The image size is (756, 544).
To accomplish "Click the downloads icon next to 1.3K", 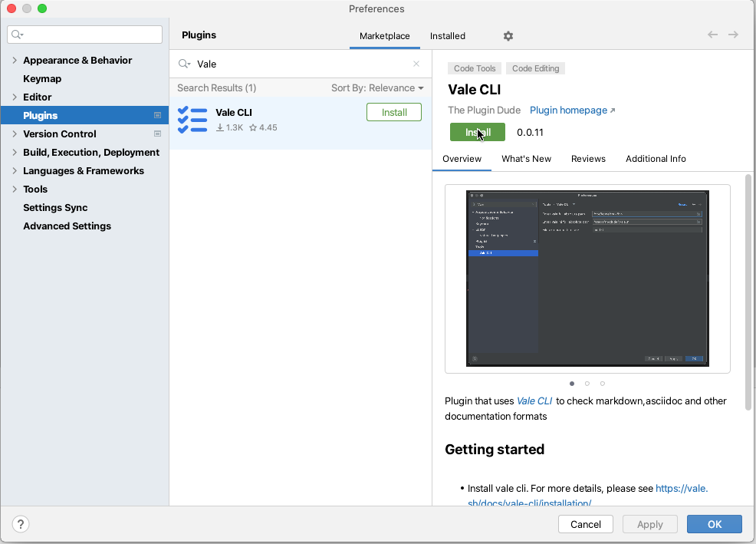I will click(219, 127).
